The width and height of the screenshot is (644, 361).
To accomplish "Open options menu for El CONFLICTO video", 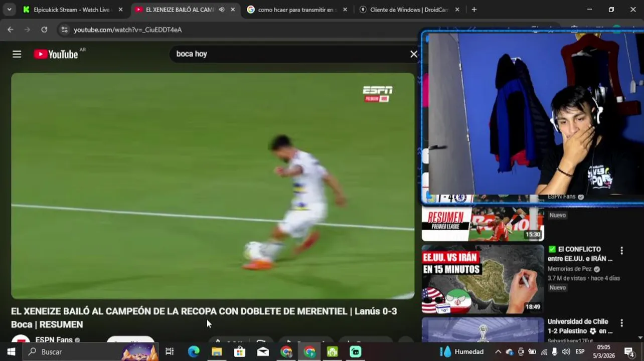I will click(621, 250).
